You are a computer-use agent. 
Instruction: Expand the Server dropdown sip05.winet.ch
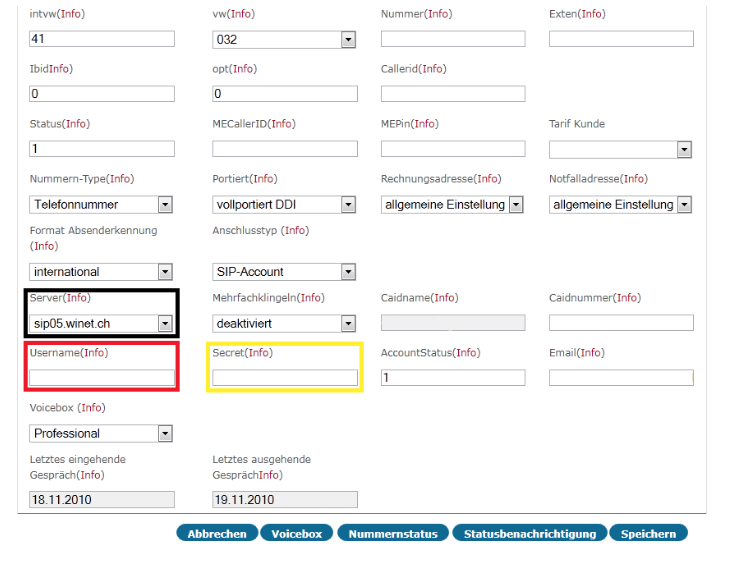tap(101, 323)
